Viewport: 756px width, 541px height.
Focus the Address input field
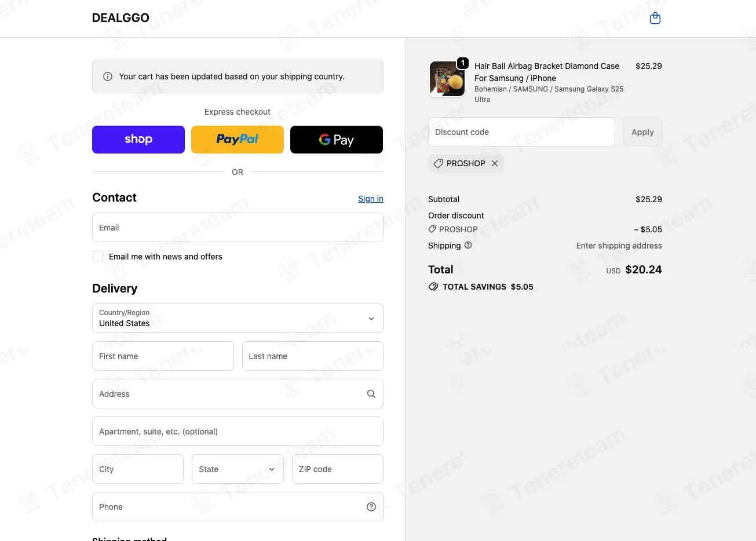tap(238, 394)
